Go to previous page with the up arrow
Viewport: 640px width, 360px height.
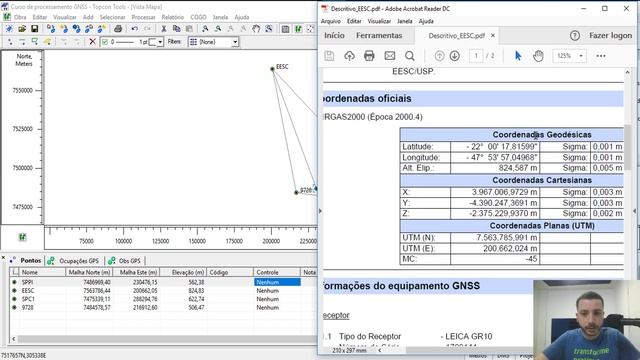439,56
